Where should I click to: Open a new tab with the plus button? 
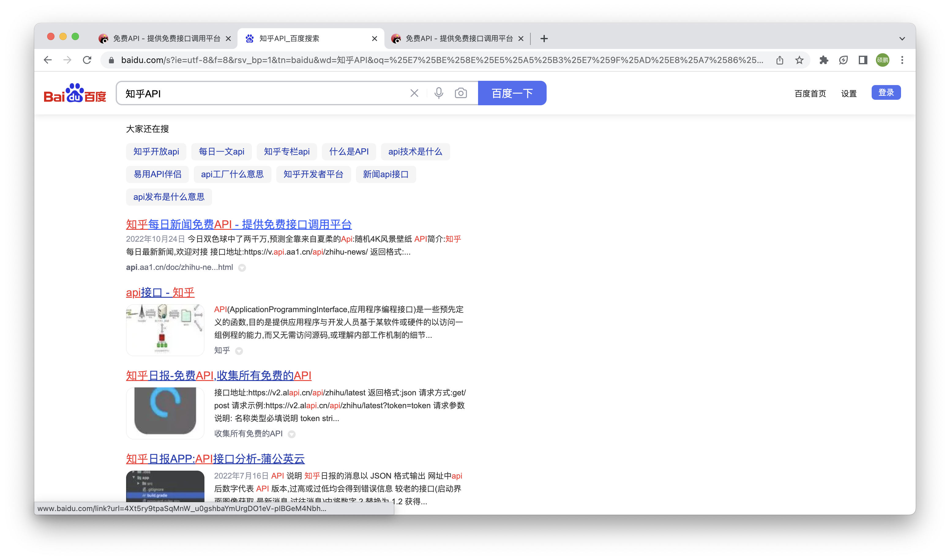tap(544, 39)
